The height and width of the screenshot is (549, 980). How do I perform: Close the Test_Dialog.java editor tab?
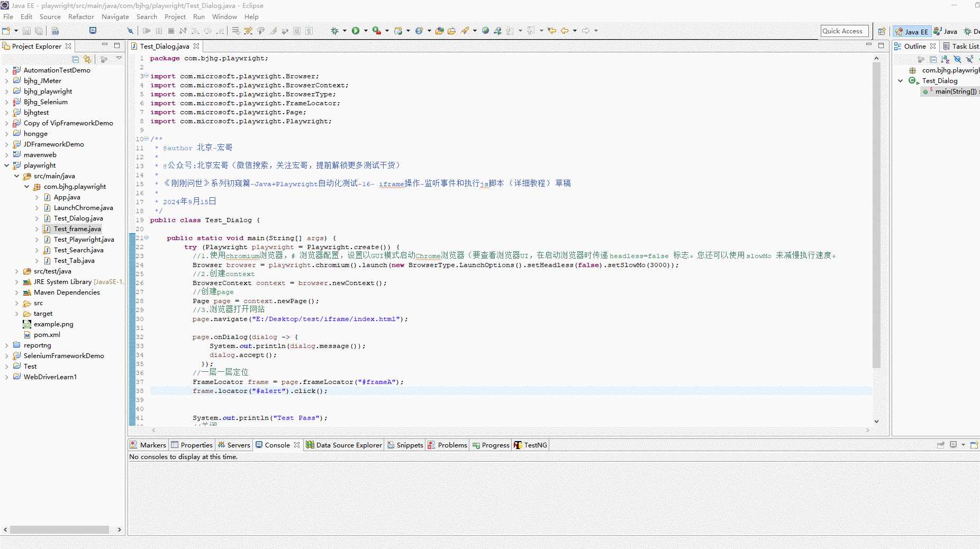[x=196, y=47]
